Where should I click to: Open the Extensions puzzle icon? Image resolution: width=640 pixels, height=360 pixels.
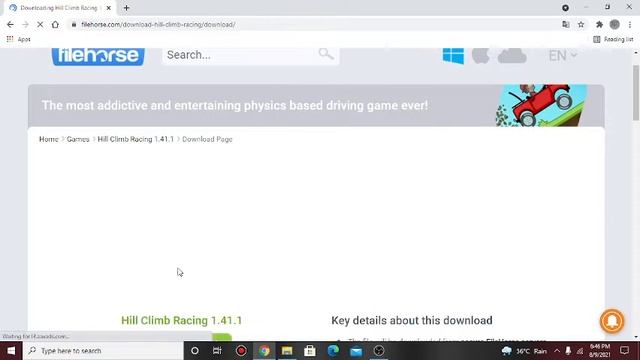click(599, 24)
